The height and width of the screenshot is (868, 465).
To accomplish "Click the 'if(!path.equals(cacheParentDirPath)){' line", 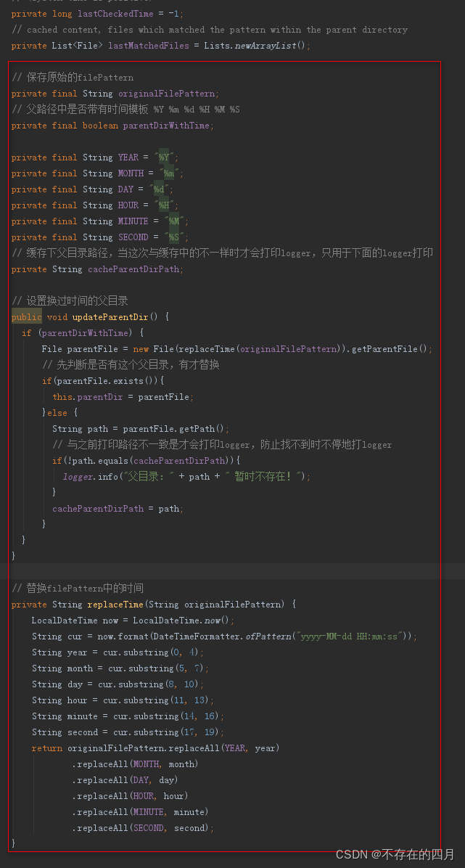I will click(147, 461).
